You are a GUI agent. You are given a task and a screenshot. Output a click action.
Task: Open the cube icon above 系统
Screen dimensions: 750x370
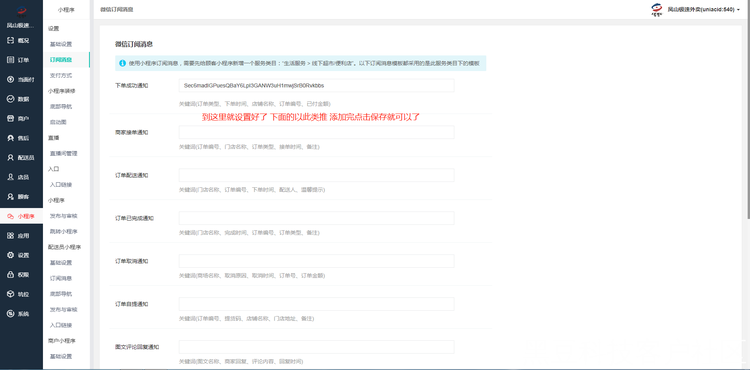11,294
